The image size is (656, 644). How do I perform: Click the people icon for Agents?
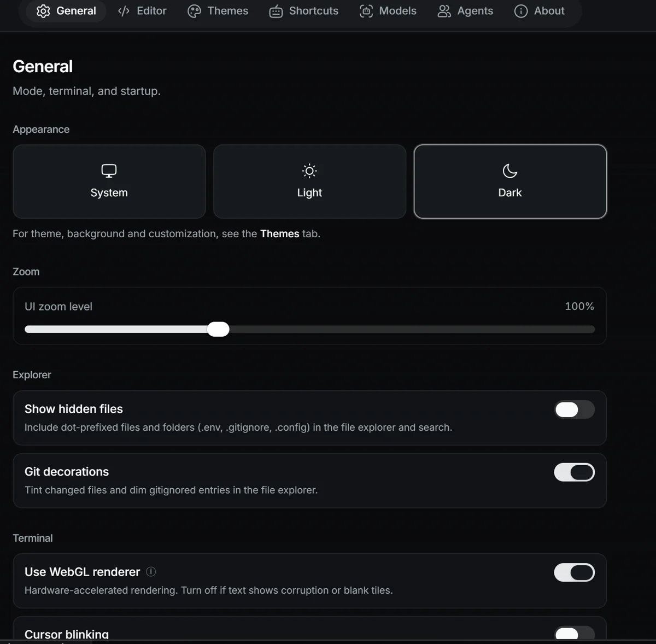444,11
